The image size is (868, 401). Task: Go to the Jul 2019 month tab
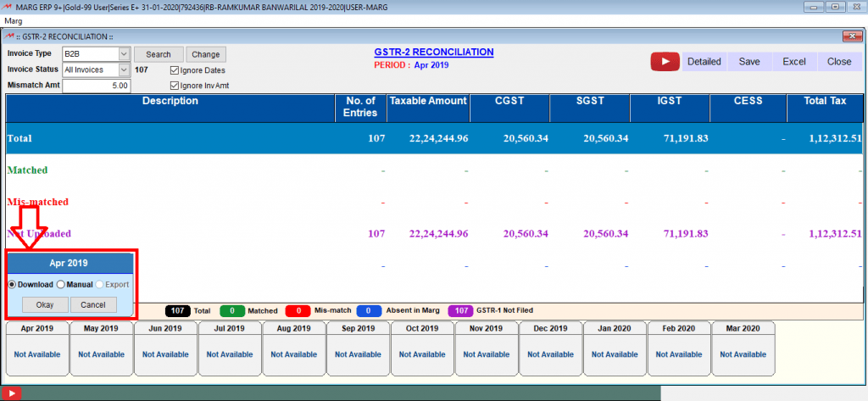tap(230, 348)
